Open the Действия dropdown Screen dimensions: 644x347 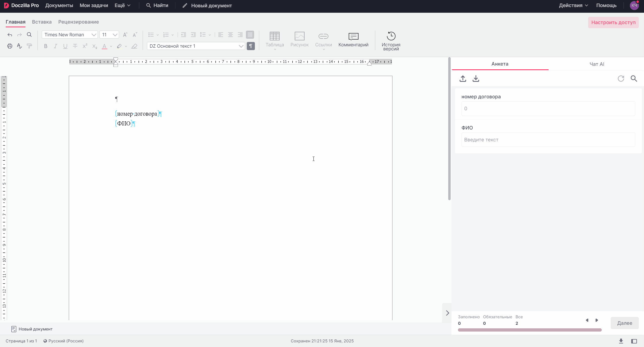click(x=573, y=5)
